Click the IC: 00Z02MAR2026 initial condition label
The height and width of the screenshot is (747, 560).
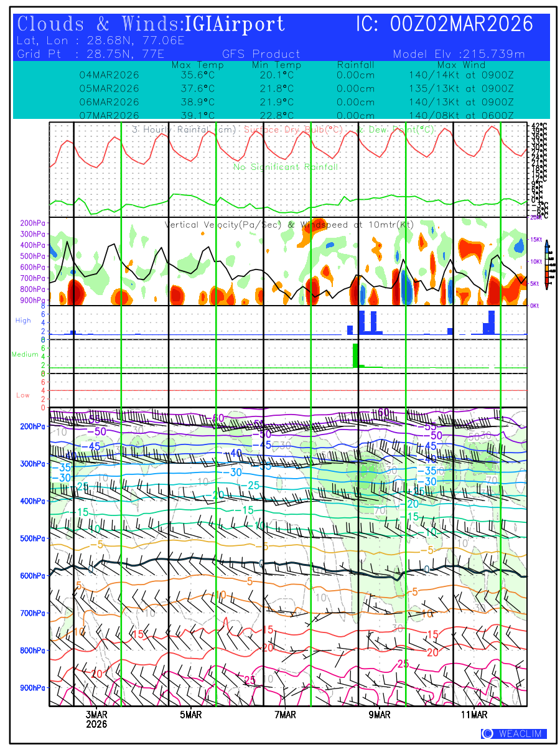pos(444,25)
